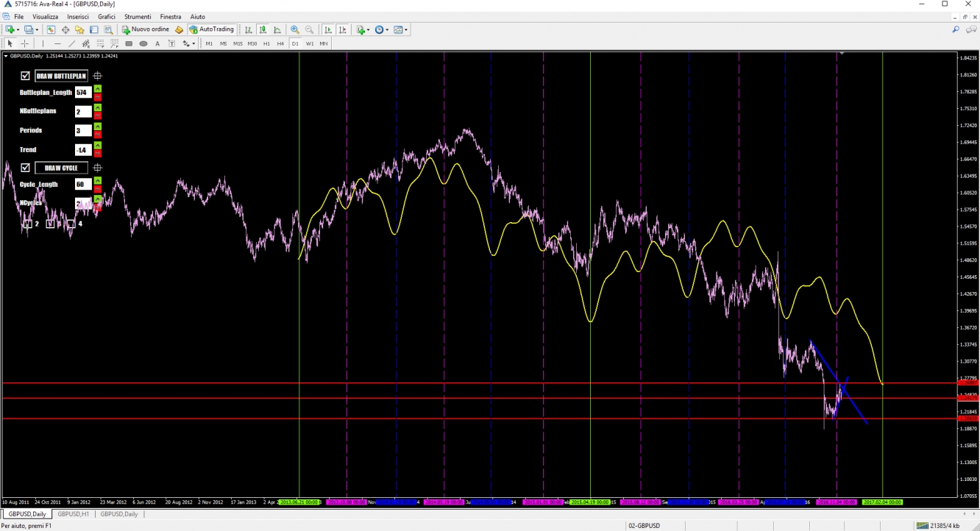This screenshot has width=980, height=531.
Task: Click the Buttleplan_Length value field
Action: coord(83,93)
